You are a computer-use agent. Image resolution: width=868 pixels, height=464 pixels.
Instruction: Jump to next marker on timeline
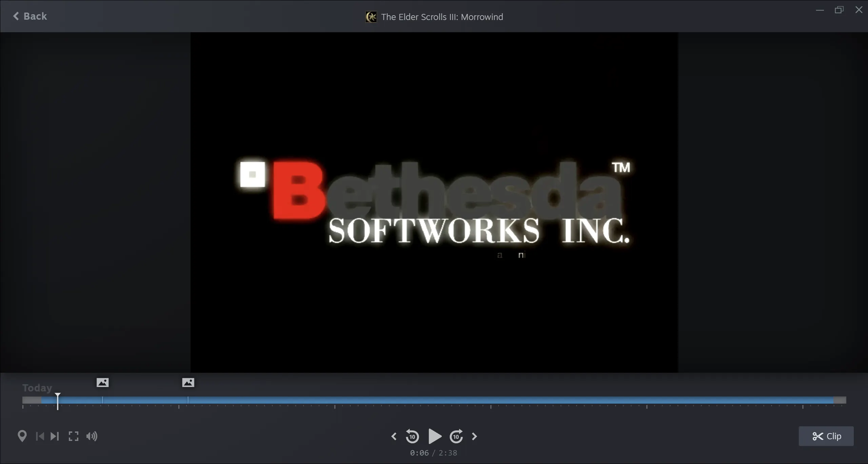(55, 436)
